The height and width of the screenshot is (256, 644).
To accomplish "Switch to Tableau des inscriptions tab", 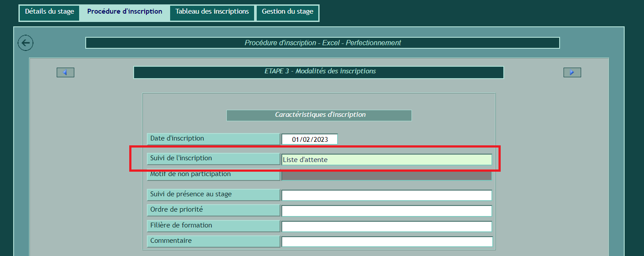I will coord(212,12).
